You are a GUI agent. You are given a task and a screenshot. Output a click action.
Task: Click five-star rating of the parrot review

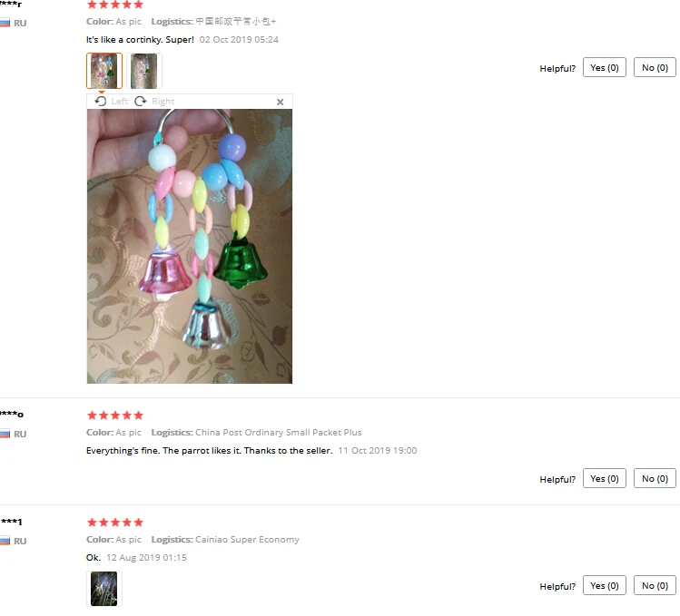point(115,416)
